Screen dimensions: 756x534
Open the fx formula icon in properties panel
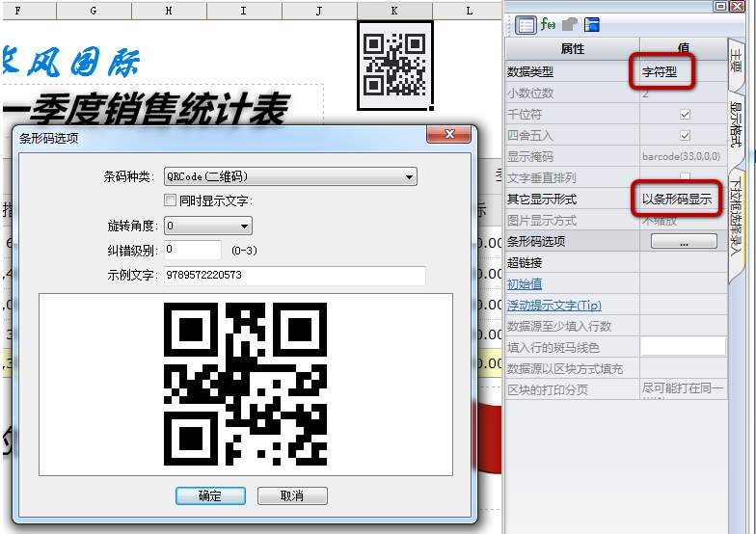(548, 24)
